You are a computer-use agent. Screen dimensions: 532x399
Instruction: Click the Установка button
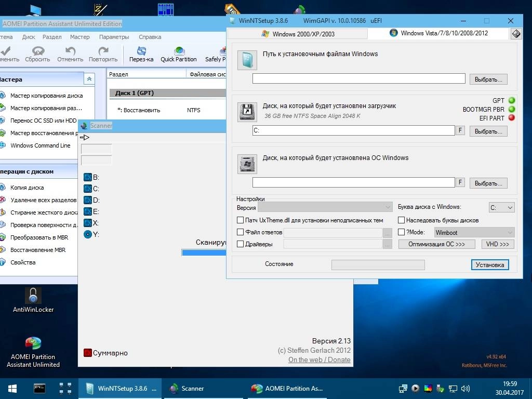[x=490, y=264]
